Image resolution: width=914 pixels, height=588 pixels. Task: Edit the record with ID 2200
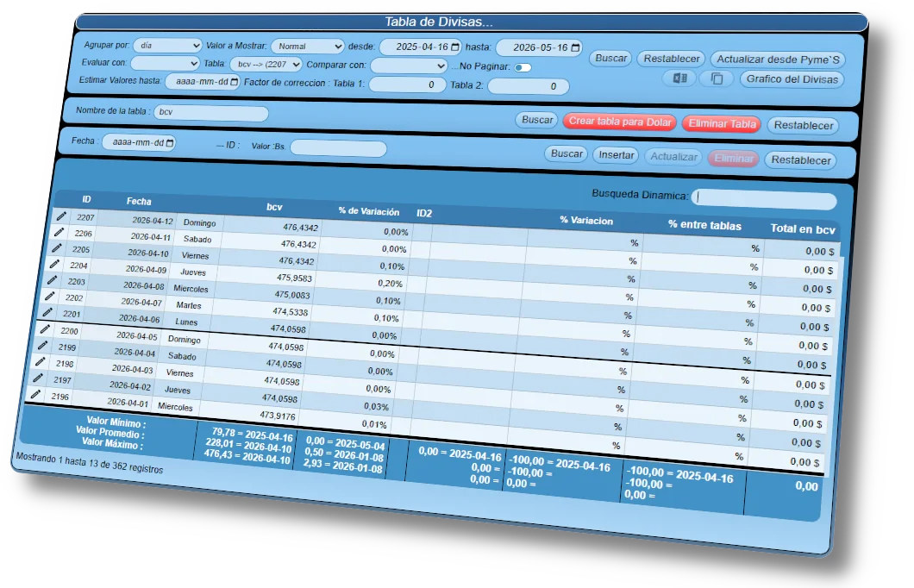[45, 328]
